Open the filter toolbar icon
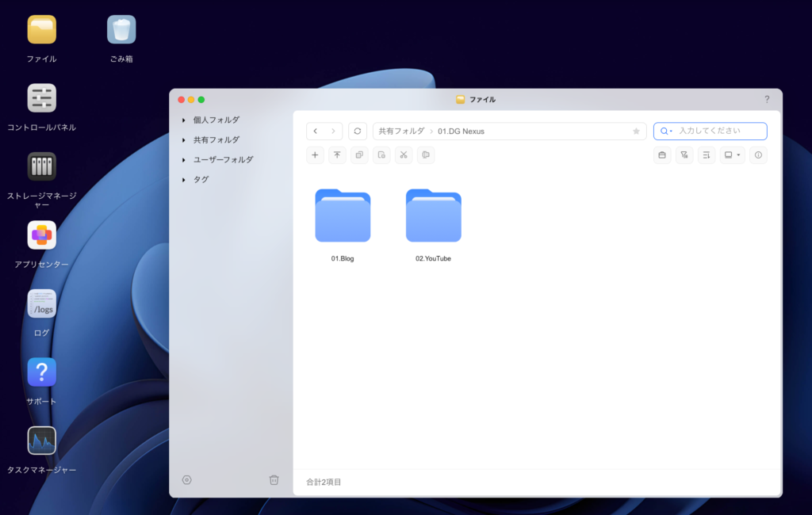812x515 pixels. [684, 154]
